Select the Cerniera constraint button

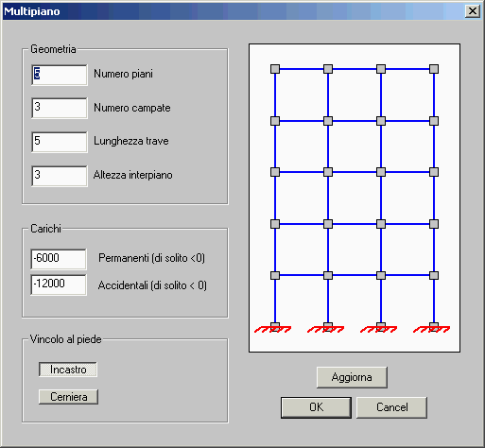(68, 397)
